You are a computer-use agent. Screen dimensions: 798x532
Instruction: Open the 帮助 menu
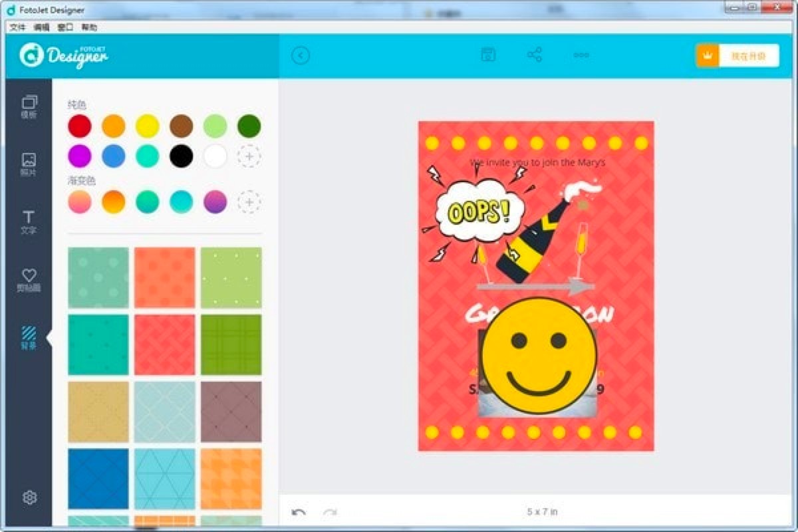point(88,27)
